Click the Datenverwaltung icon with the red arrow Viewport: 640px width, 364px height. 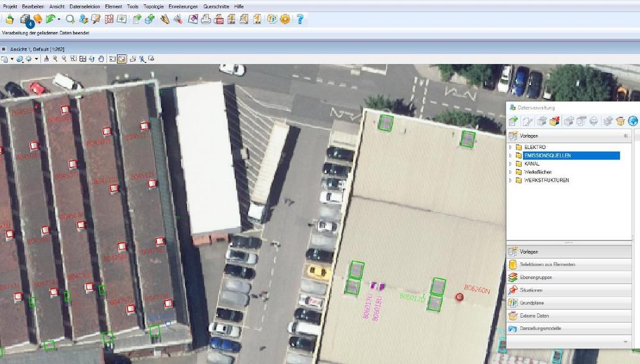555,121
